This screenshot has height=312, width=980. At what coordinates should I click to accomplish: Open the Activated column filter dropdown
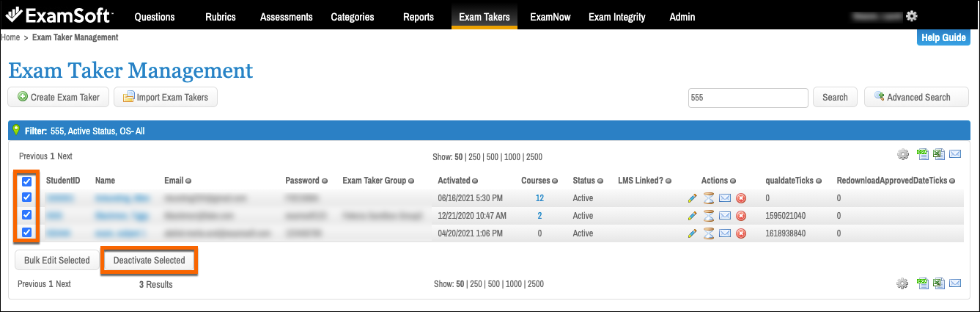click(x=476, y=181)
